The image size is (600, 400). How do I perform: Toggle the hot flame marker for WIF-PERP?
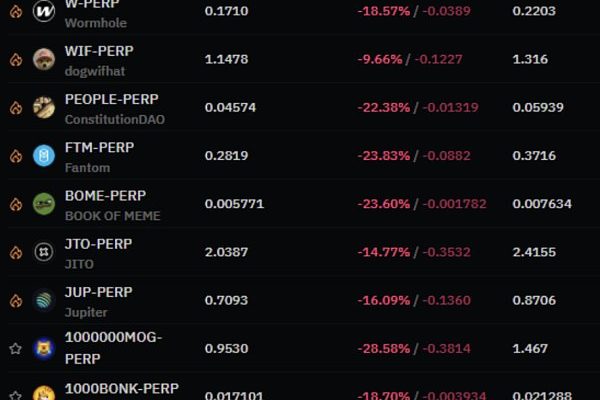pyautogui.click(x=16, y=59)
